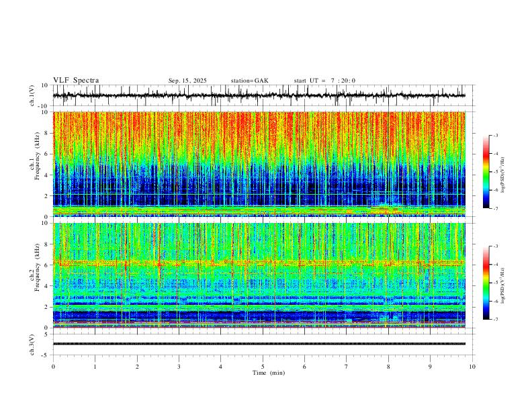The width and height of the screenshot is (532, 411).
Task: Click the ch.2 spectrogram color bar
Action: (486, 283)
